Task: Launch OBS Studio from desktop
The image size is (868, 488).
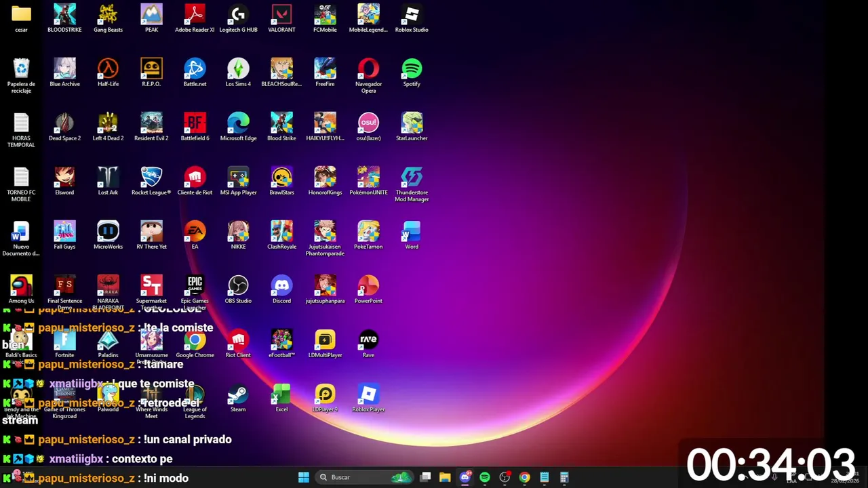Action: [238, 289]
